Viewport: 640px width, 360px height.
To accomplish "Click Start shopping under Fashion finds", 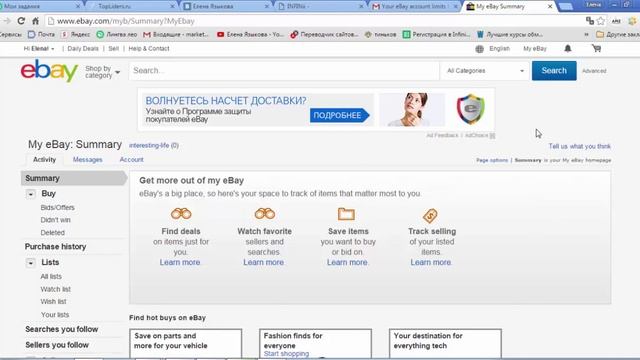I will pyautogui.click(x=286, y=354).
